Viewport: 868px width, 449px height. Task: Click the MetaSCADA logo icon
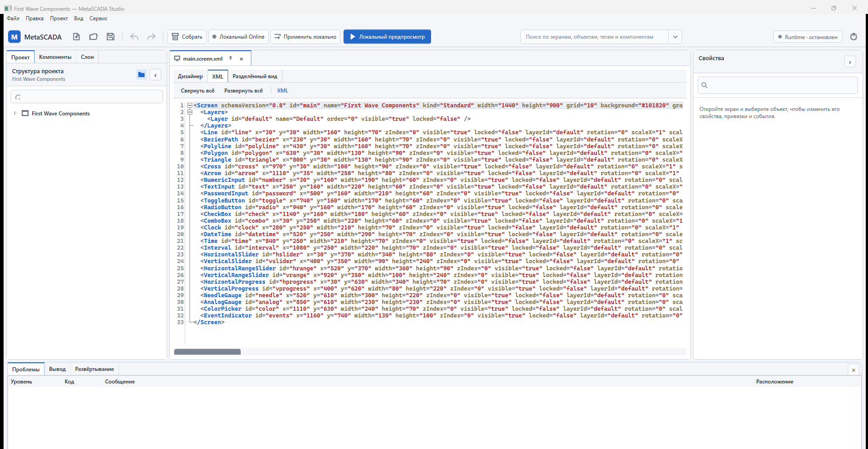tap(14, 37)
